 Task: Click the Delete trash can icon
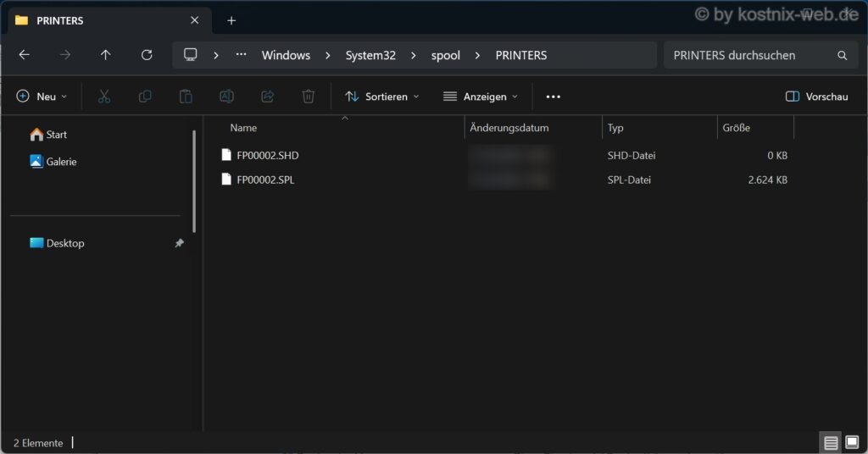(x=309, y=97)
